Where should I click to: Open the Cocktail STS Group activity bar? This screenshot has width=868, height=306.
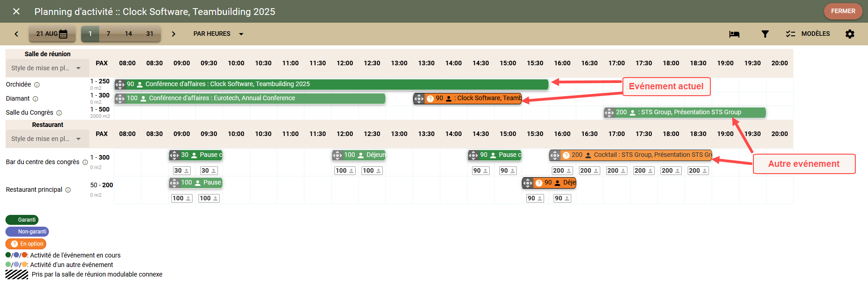tap(630, 155)
